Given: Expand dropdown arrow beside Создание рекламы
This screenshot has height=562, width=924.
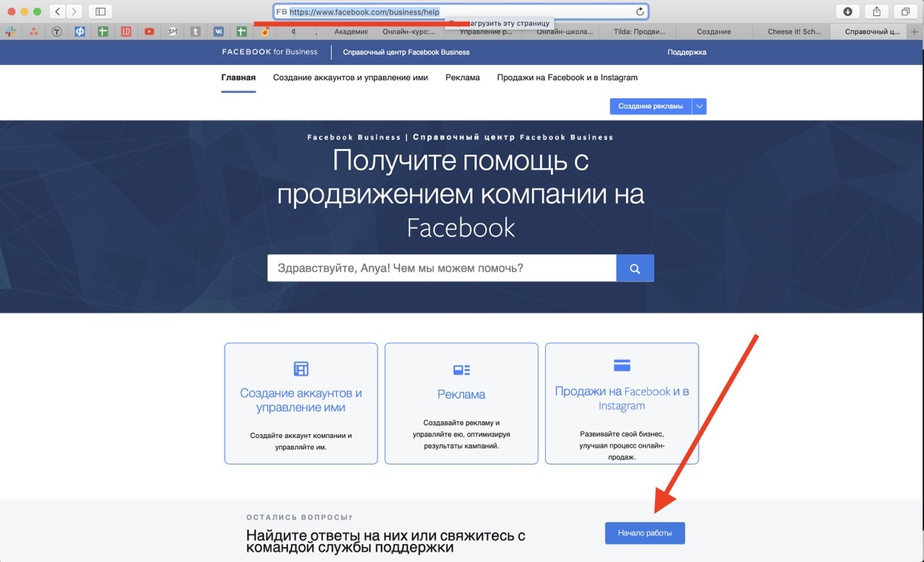Looking at the screenshot, I should [699, 106].
